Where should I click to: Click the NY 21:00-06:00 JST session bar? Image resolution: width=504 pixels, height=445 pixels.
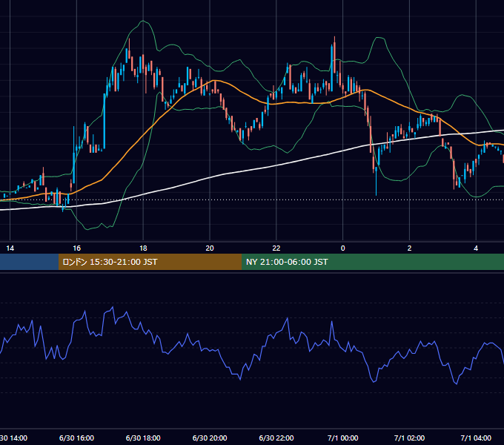pos(373,262)
